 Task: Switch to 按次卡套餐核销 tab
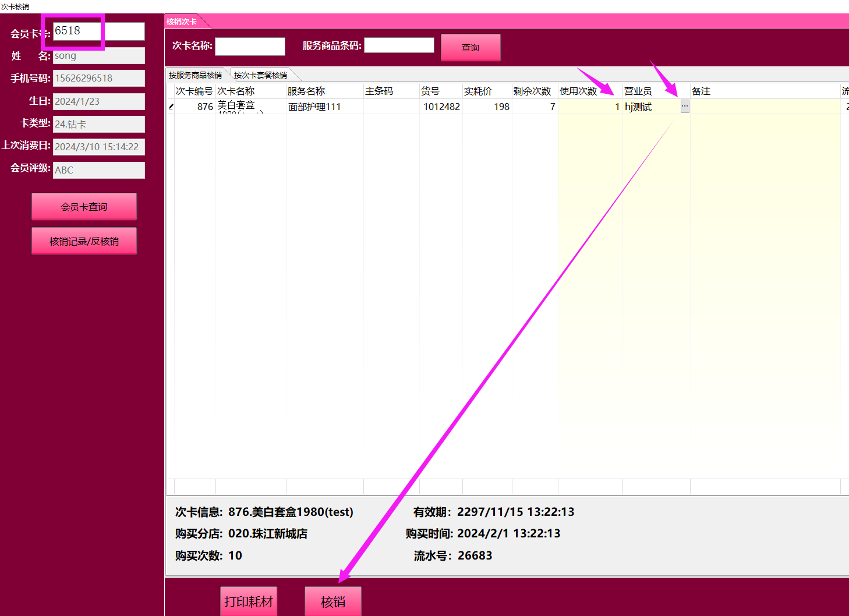click(260, 75)
